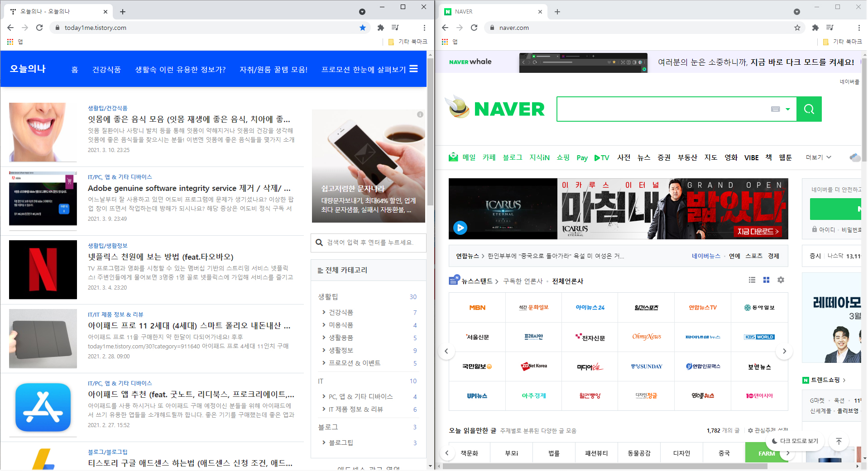The height and width of the screenshot is (471, 868).
Task: Toggle 다크 모드로 보기 dark mode
Action: point(795,441)
